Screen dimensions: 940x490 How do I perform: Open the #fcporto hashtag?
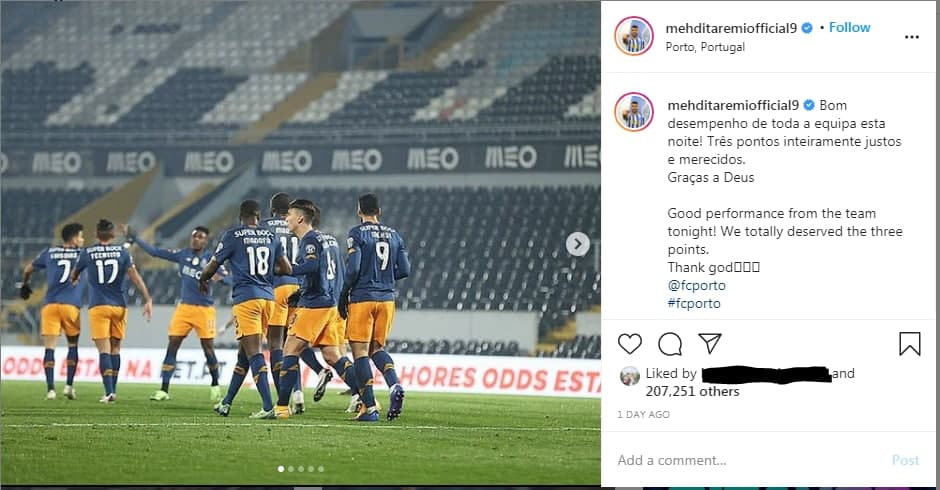click(x=694, y=303)
